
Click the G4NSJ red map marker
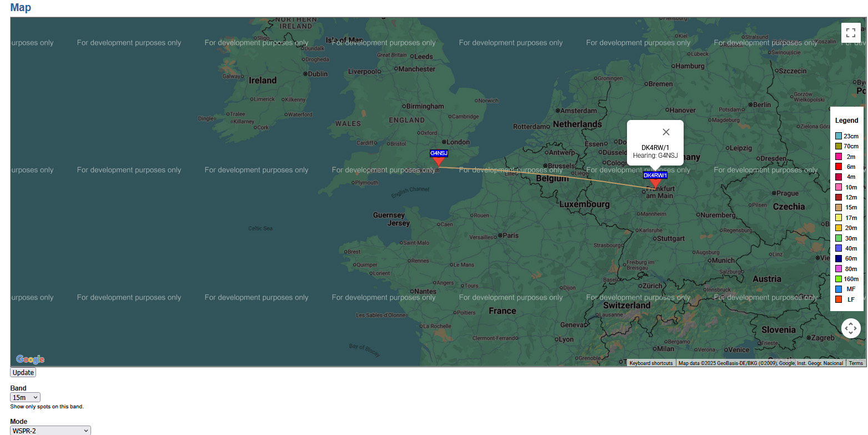(x=438, y=162)
